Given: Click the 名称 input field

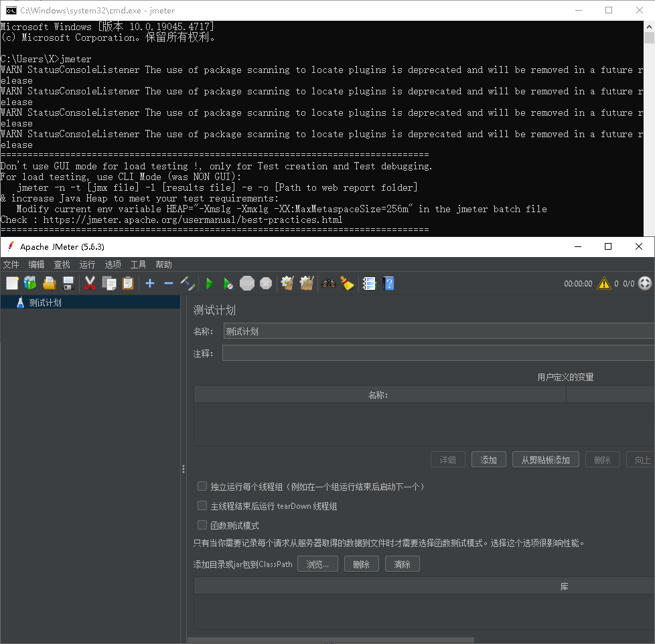Looking at the screenshot, I should [439, 331].
